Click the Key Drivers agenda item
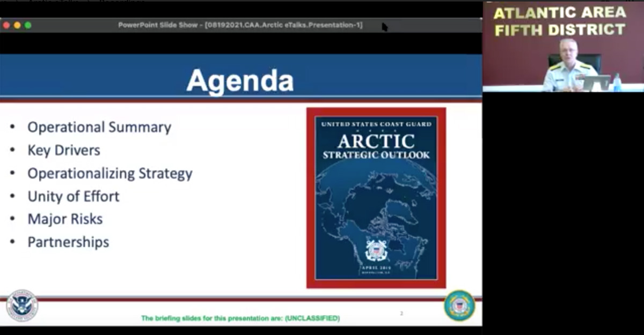This screenshot has width=644, height=335. pos(64,151)
